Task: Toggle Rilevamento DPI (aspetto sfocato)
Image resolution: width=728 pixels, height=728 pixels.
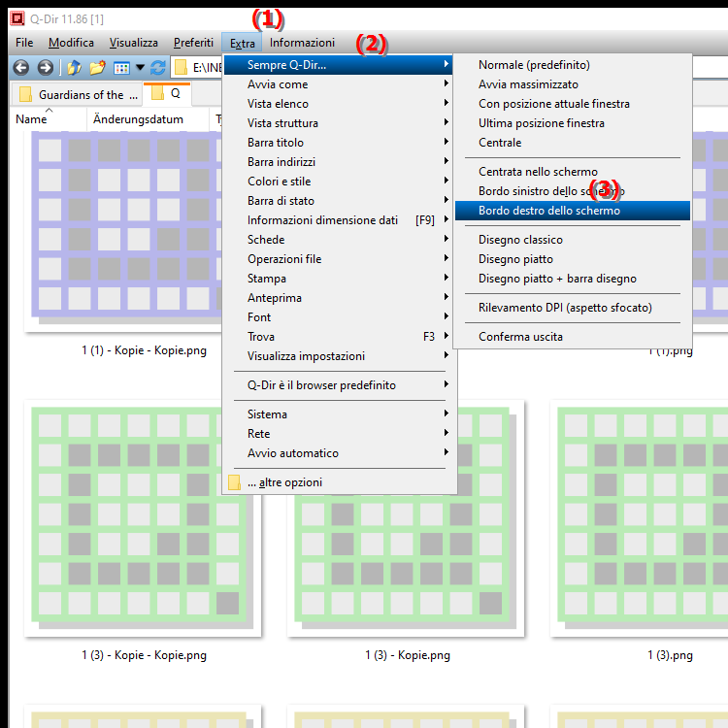Action: (x=573, y=308)
